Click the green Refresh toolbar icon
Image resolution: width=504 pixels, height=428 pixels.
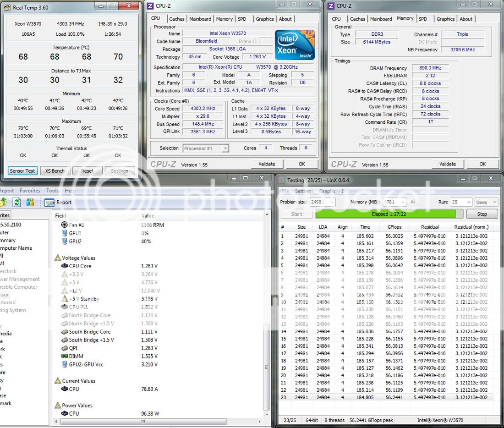[16, 202]
